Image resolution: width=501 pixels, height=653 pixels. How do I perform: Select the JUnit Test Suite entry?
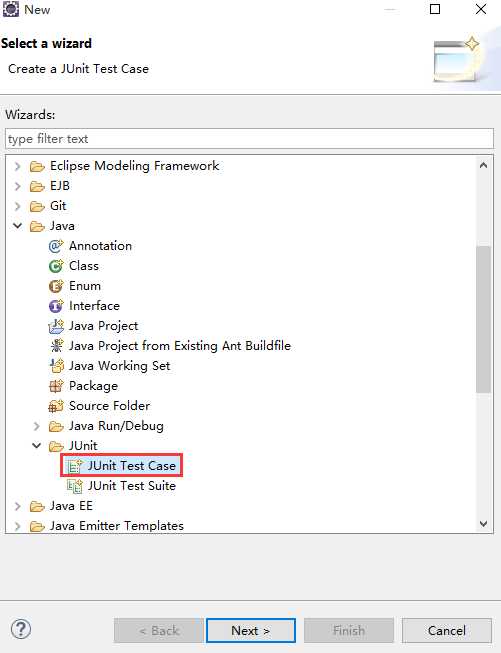132,486
